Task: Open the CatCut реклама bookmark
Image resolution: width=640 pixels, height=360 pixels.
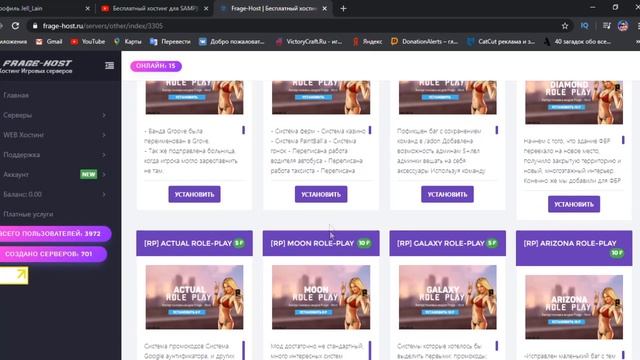Action: pos(501,42)
